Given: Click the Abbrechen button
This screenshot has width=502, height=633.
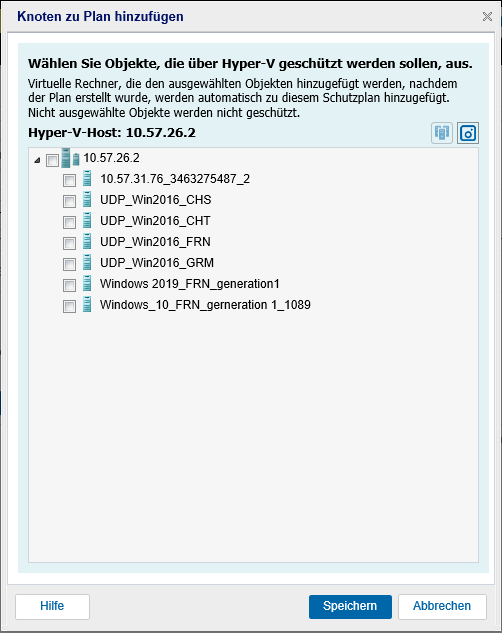Looking at the screenshot, I should pos(442,606).
